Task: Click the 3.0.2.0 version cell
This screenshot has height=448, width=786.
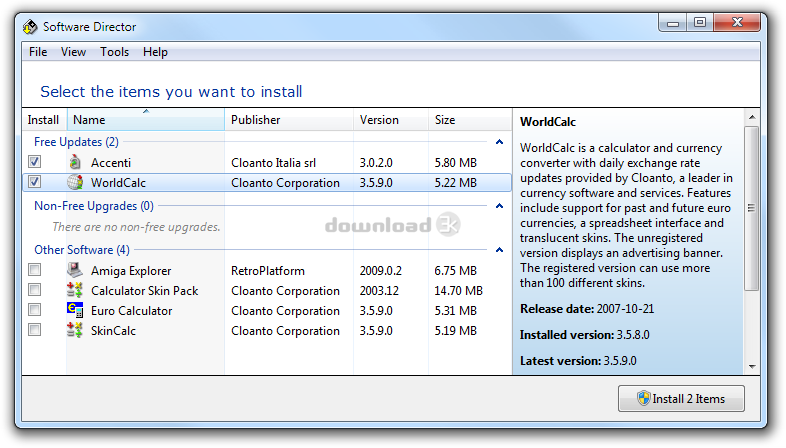Action: 376,162
